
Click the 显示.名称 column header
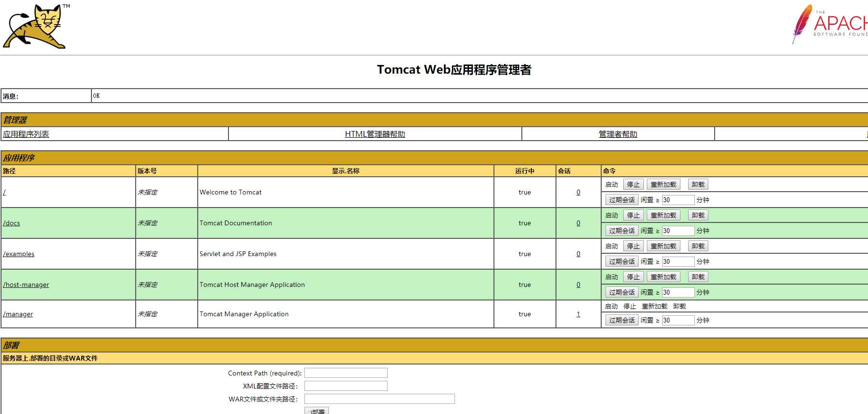coord(346,171)
